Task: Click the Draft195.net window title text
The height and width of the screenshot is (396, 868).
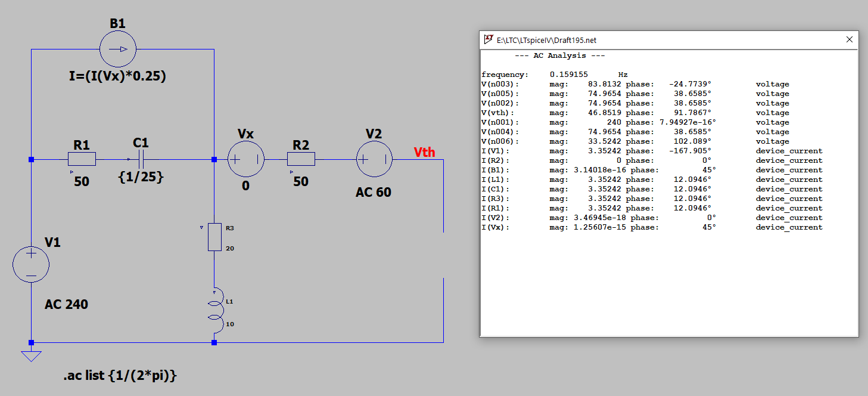Action: coord(546,40)
